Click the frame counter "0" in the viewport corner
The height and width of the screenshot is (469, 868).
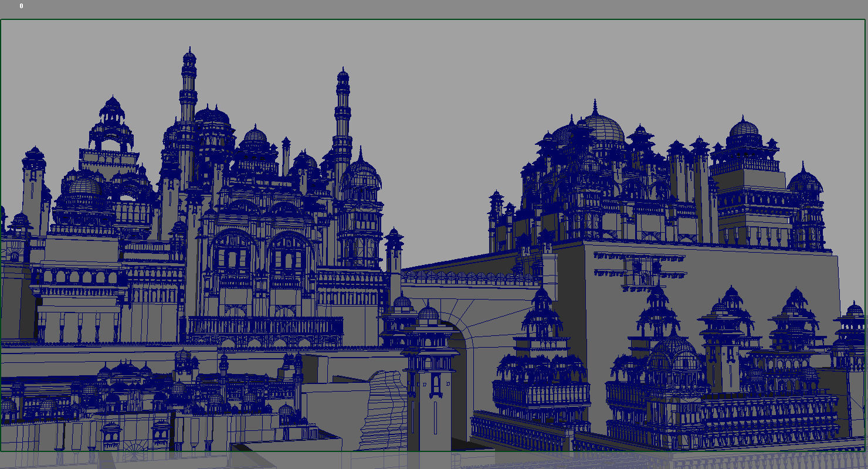[x=21, y=6]
